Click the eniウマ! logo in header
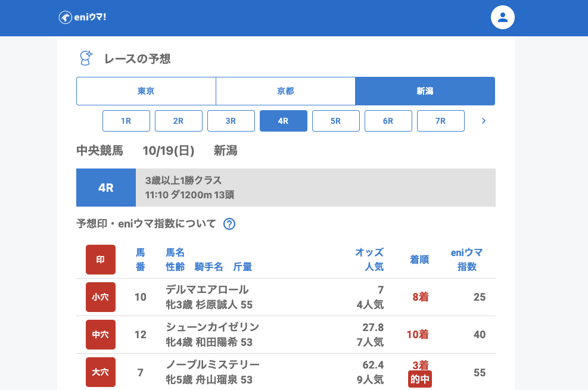The width and height of the screenshot is (588, 390). tap(82, 17)
